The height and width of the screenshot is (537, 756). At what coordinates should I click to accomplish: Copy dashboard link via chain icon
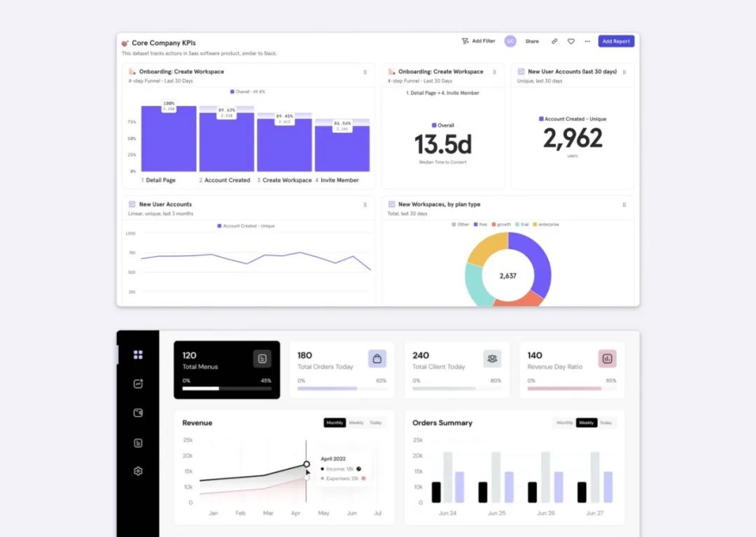coord(554,41)
